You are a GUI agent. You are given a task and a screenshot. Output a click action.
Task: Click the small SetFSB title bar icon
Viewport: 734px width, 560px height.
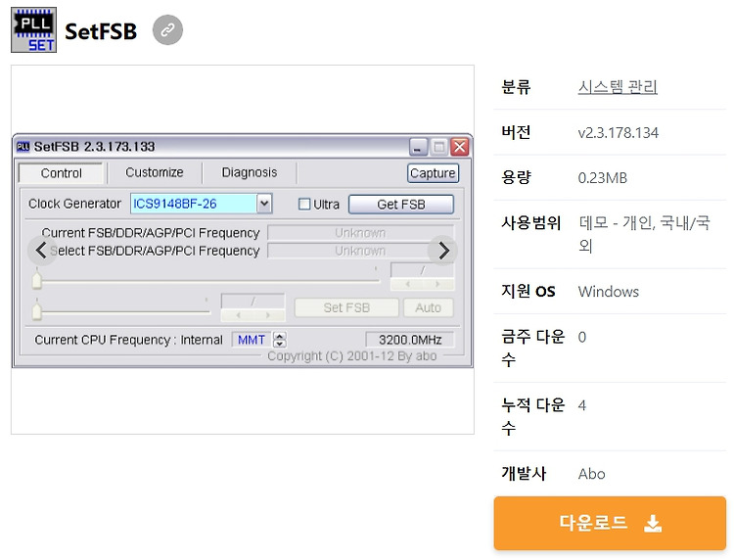coord(23,147)
